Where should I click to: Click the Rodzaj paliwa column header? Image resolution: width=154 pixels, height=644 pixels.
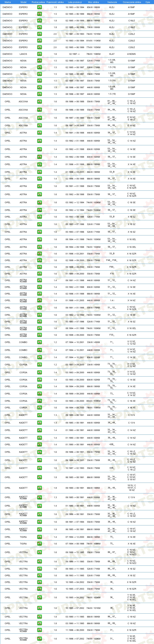38,2
